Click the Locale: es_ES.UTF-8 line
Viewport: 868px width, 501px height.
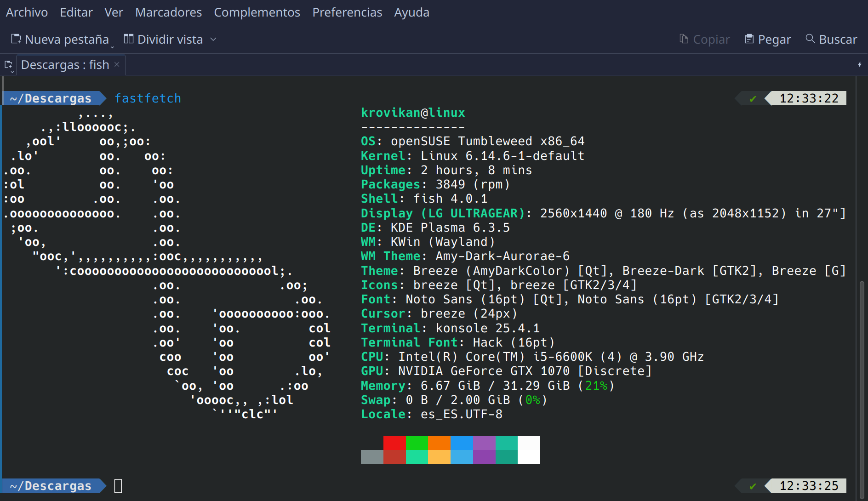click(x=432, y=414)
